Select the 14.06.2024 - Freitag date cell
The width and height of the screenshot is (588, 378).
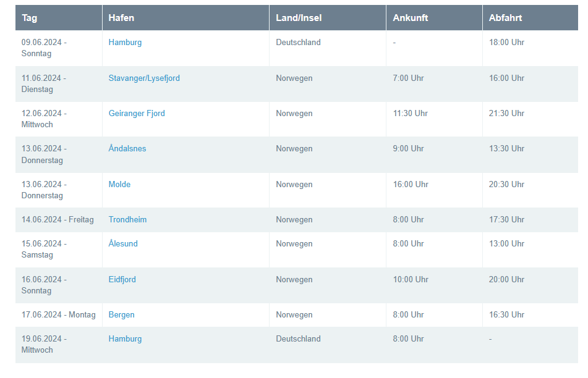tap(58, 220)
